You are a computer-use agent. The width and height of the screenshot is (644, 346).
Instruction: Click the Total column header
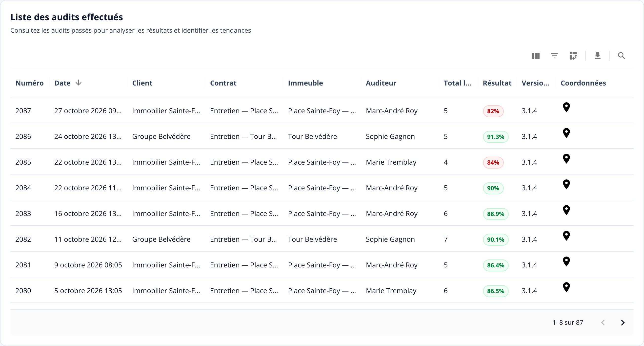[x=457, y=83]
